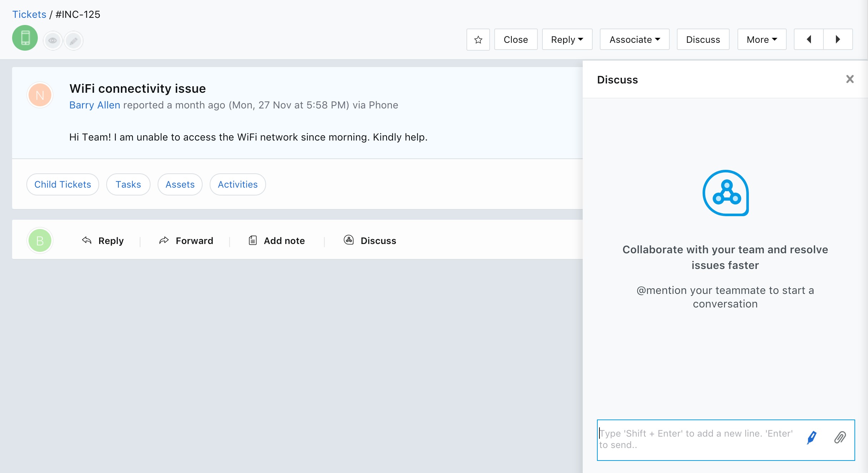Click the pencil edit ticket icon
868x473 pixels.
coord(73,41)
